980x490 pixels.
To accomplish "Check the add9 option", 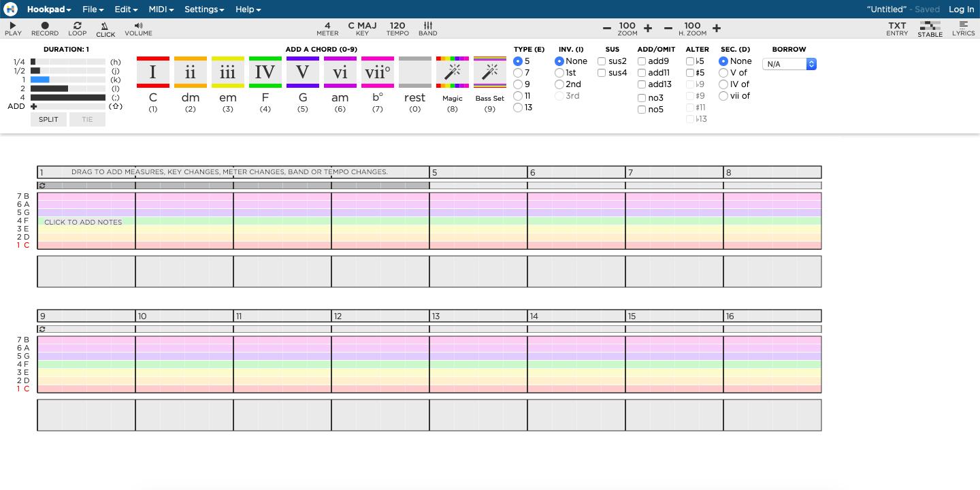I will [x=642, y=61].
